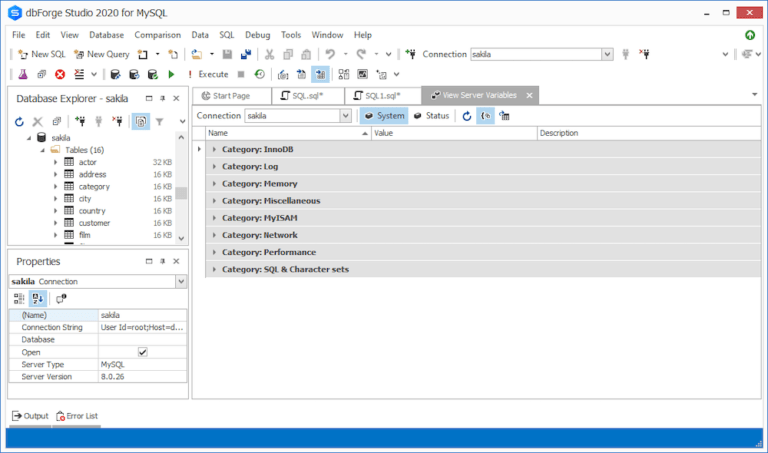Expand the actor table node
768x453 pixels.
(55, 162)
